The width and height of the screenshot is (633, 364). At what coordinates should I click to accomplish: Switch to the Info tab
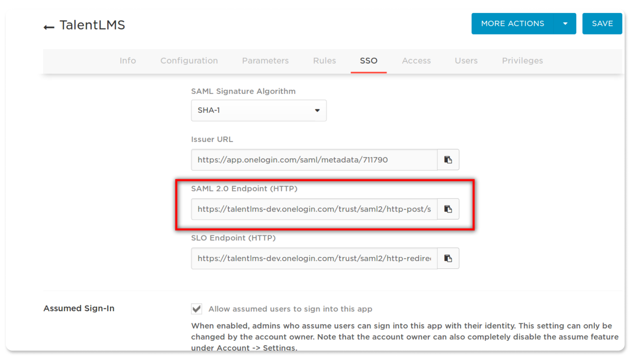127,61
